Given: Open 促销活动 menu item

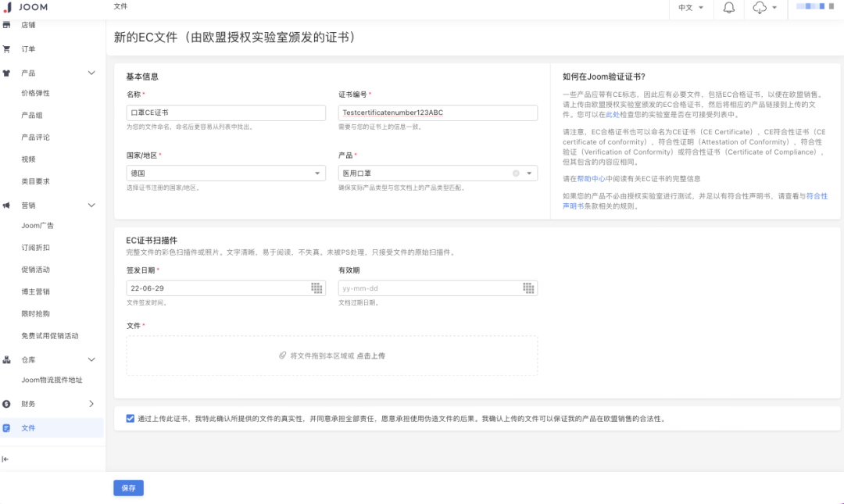Looking at the screenshot, I should [x=35, y=270].
